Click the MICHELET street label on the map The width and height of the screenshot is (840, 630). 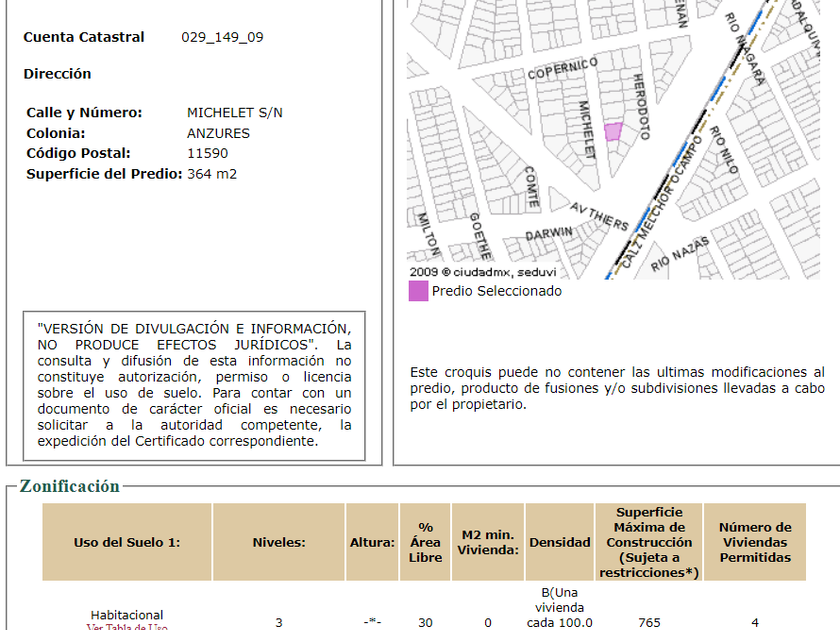587,129
